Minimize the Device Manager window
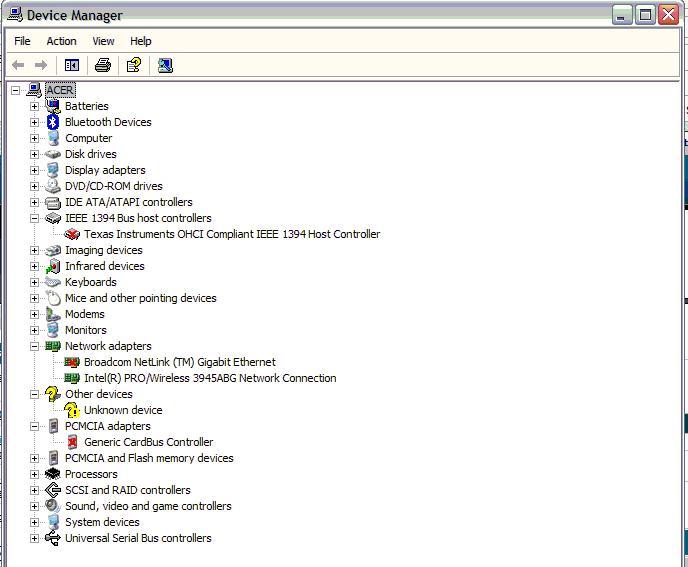 pyautogui.click(x=622, y=15)
